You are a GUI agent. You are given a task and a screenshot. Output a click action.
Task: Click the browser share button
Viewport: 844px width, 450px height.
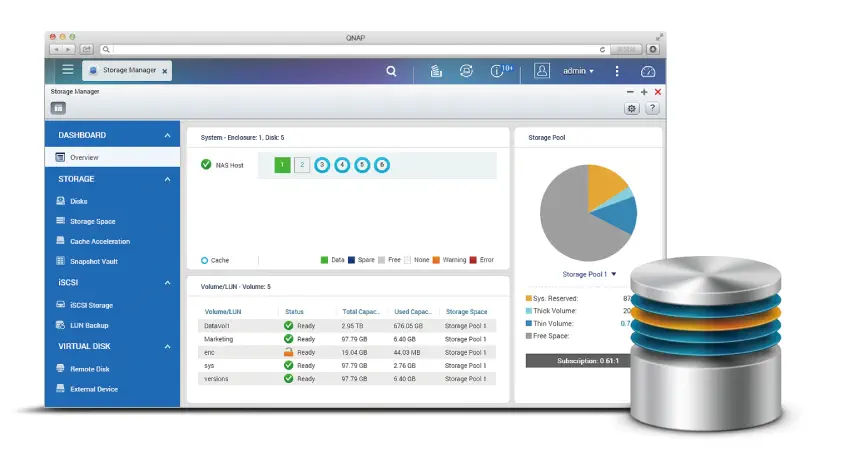point(86,50)
